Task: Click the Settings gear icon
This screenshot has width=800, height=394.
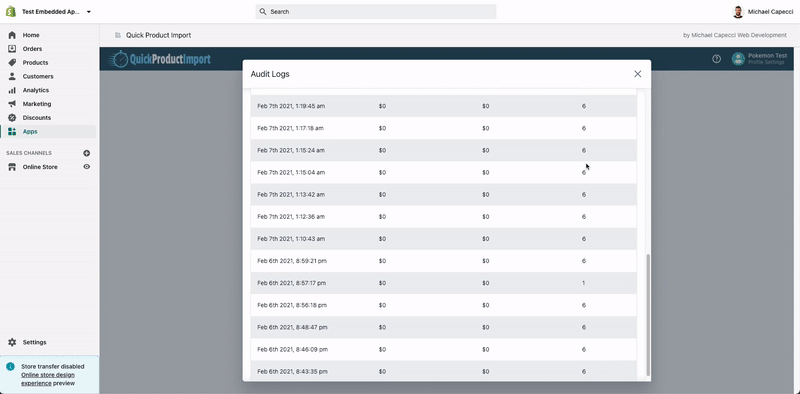Action: pos(12,342)
